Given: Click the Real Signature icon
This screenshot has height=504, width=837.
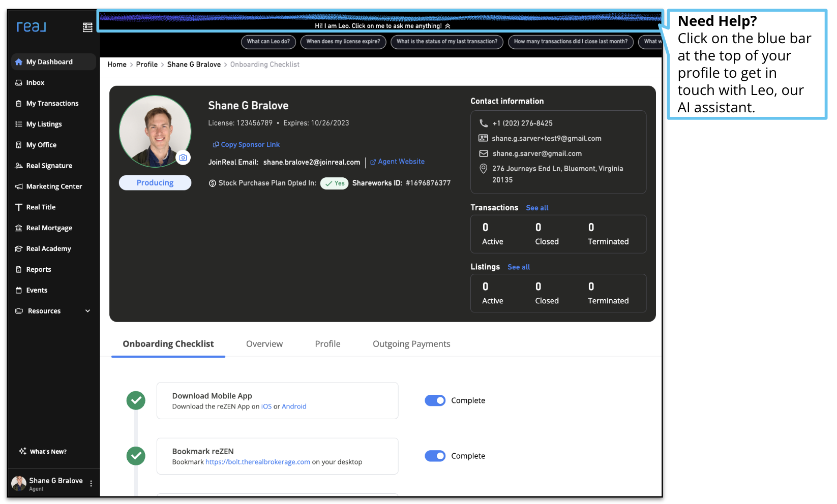Looking at the screenshot, I should click(x=19, y=166).
